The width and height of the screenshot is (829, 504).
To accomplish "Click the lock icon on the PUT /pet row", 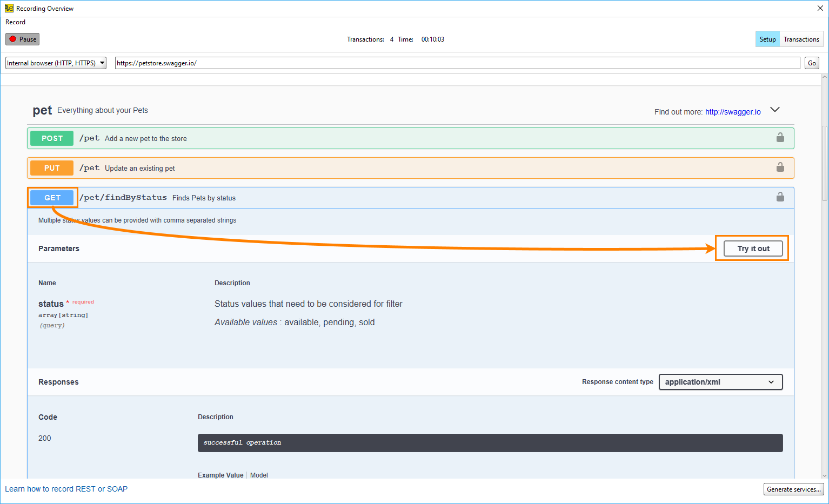I will (780, 167).
